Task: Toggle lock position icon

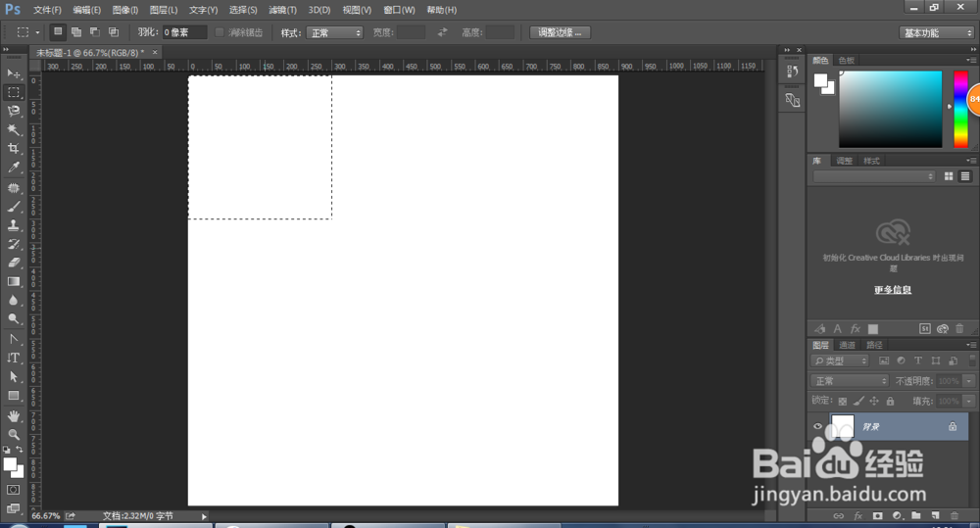Action: (874, 402)
